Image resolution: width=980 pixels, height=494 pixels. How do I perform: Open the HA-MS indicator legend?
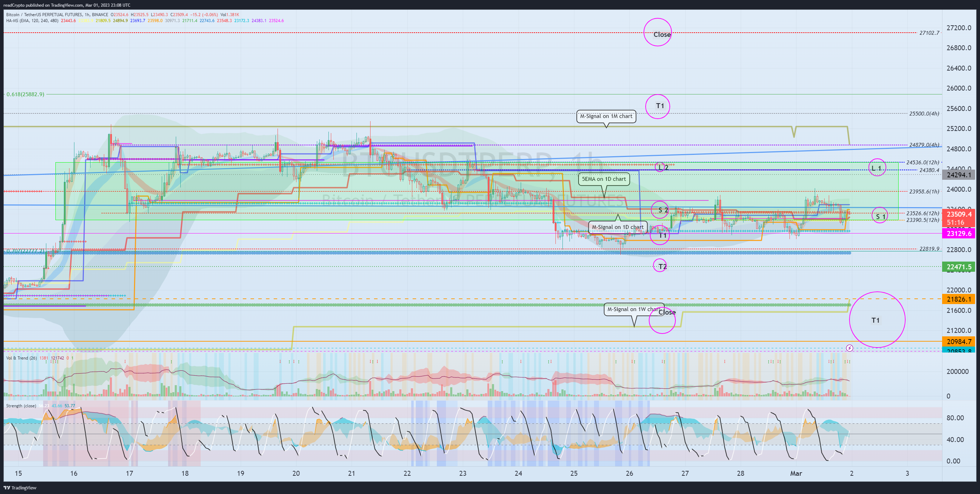click(32, 21)
